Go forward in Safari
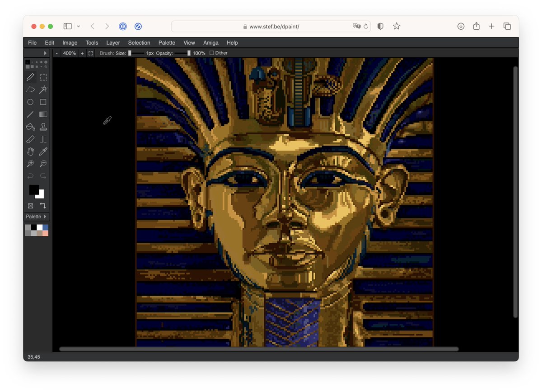The image size is (542, 392). point(107,26)
